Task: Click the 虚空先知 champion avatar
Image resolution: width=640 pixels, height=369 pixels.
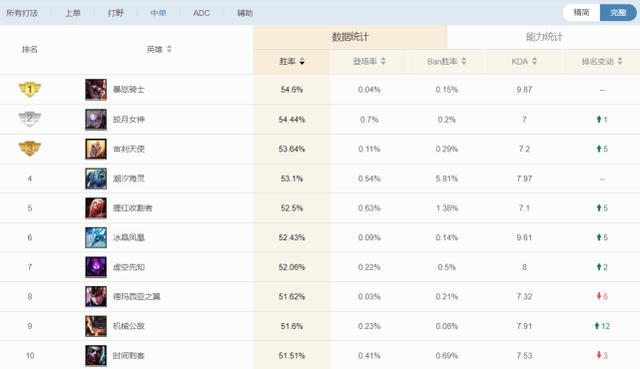Action: coord(96,267)
